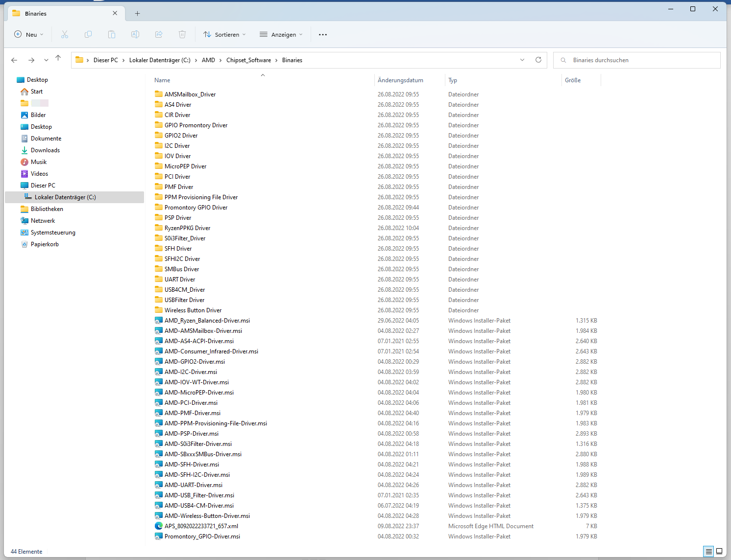731x560 pixels.
Task: Click the Downloads sidebar icon
Action: pyautogui.click(x=24, y=150)
